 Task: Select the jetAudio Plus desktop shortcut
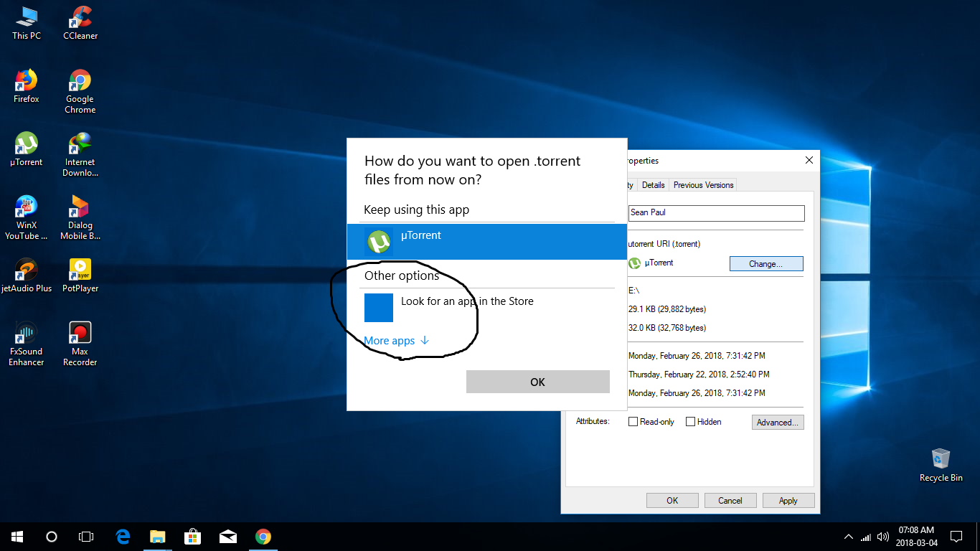tap(27, 275)
